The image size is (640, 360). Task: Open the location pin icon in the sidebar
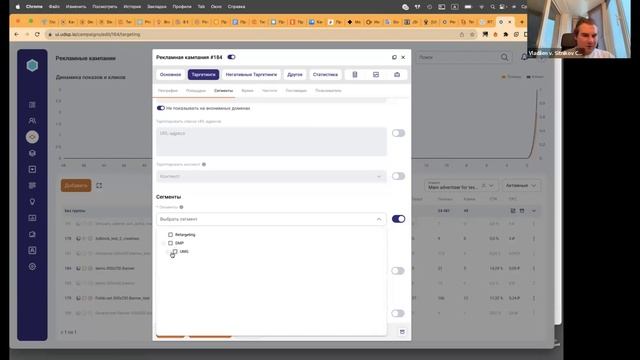point(32,202)
